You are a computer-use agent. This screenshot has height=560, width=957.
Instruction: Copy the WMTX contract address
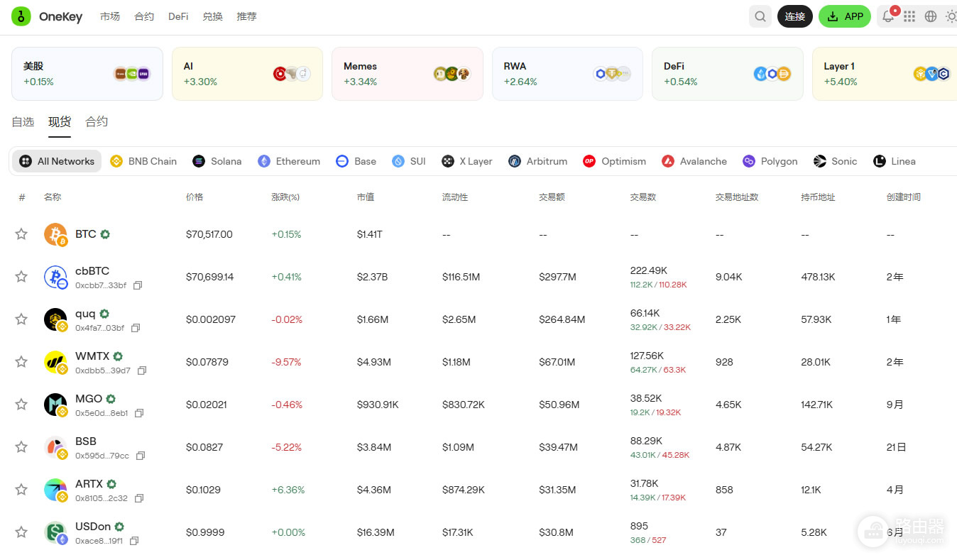142,370
